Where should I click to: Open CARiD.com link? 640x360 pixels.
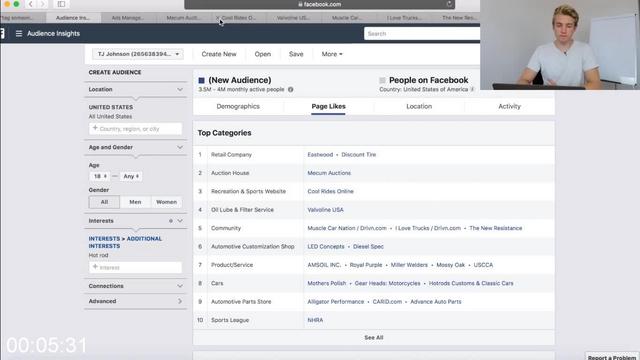click(387, 302)
